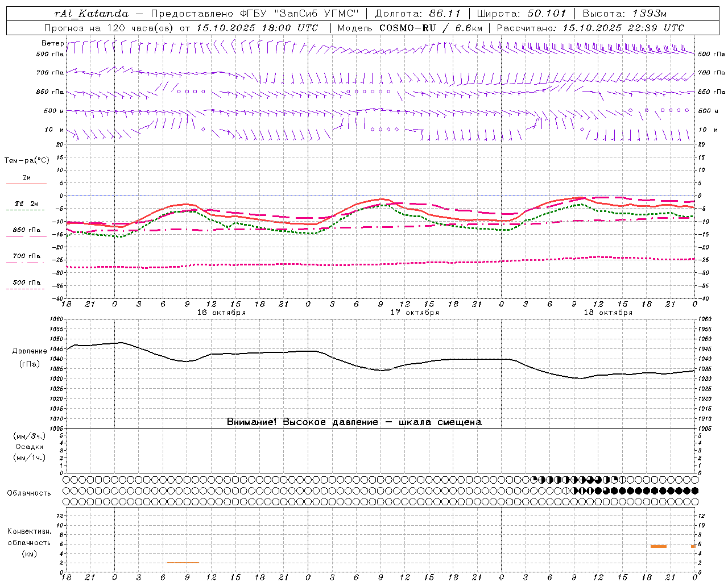Click the Облачность cloud cover label
This screenshot has height=582, width=728.
click(29, 493)
